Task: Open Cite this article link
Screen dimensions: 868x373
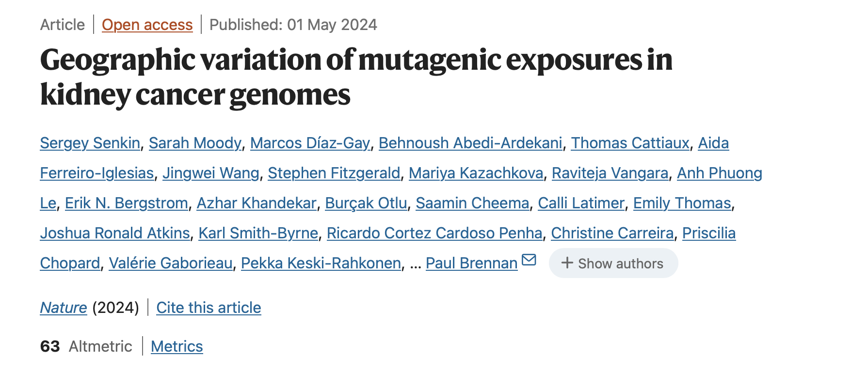Action: 209,308
